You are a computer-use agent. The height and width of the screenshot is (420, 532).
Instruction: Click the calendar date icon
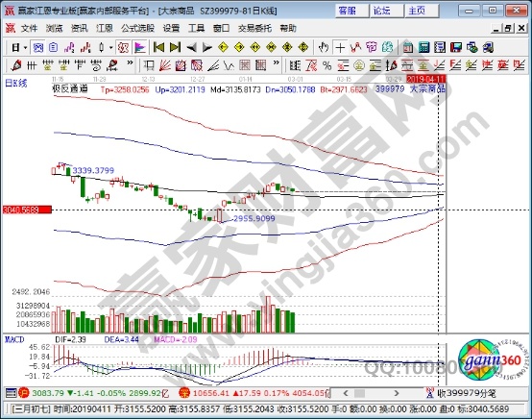coord(407,47)
